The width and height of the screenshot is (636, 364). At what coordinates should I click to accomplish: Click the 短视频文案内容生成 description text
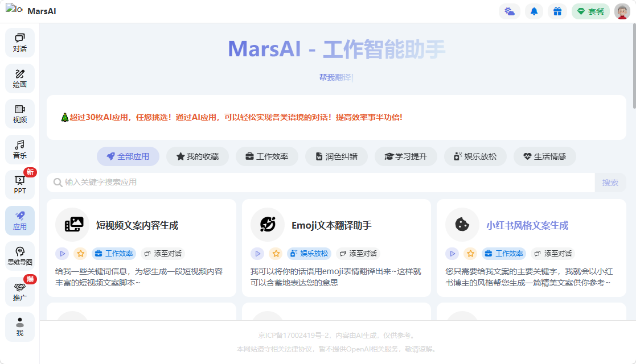click(139, 277)
